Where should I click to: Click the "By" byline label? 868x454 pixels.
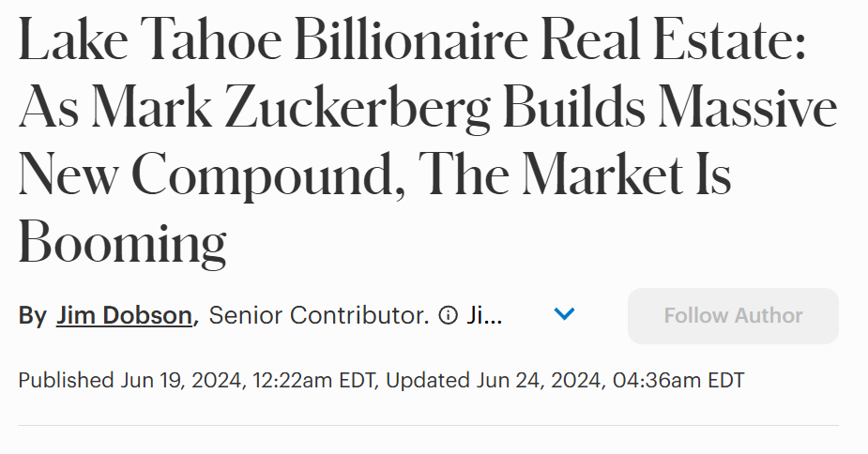coord(32,316)
